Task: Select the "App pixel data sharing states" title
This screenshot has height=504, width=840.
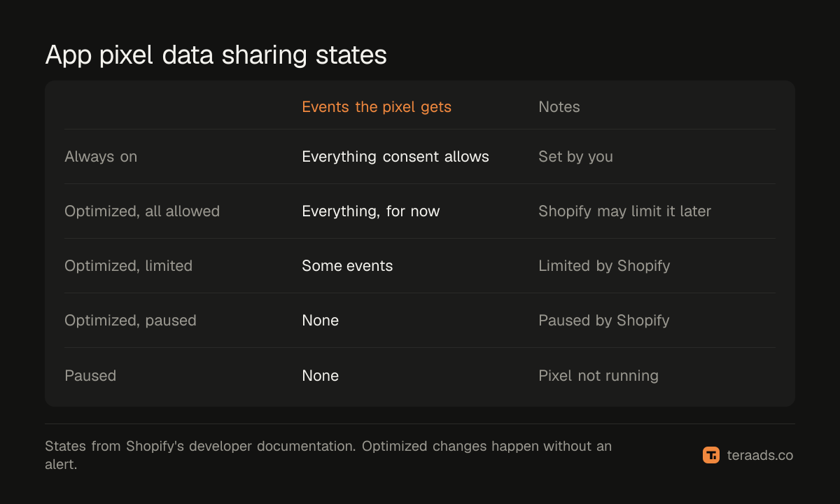Action: coord(216,55)
